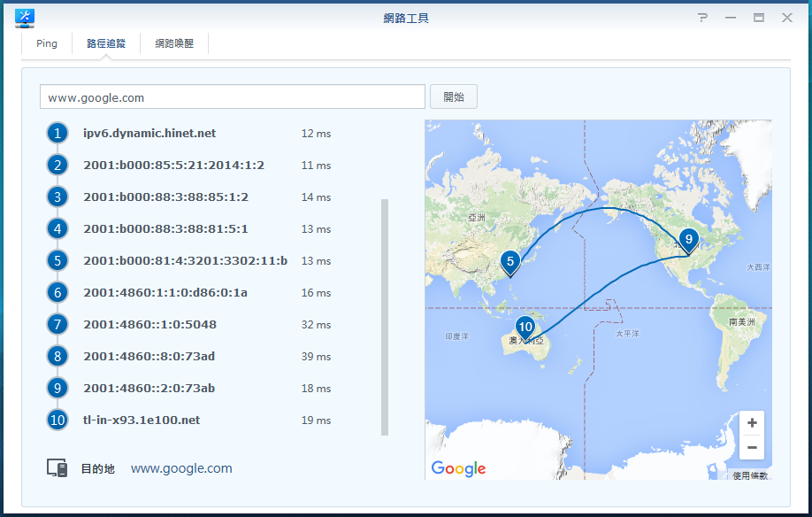812x517 pixels.
Task: Minimize the 網路工具 window
Action: (x=730, y=18)
